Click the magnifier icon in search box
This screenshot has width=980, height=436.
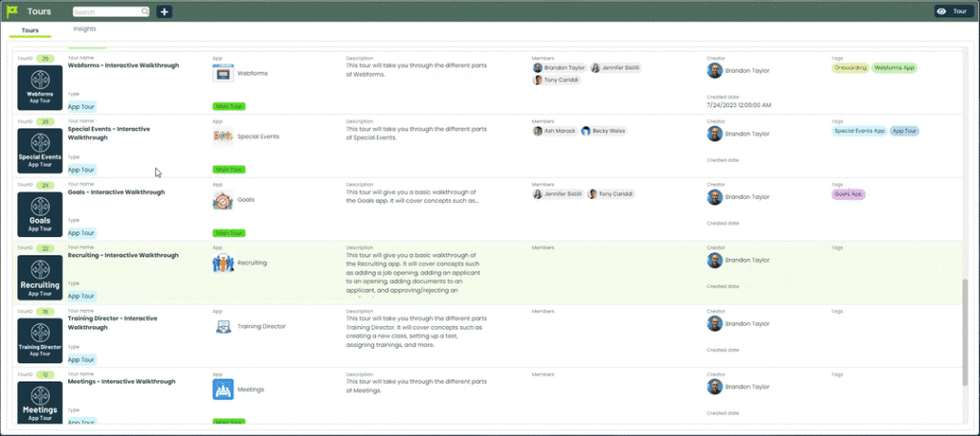145,11
